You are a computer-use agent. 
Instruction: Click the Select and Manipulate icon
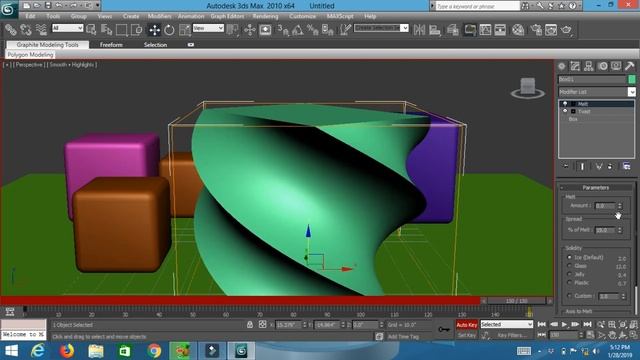pos(249,30)
